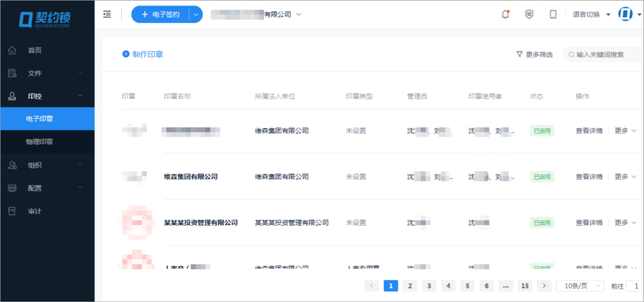Click the 某某某投资管理有限公司 seal thumbnail

(137, 223)
